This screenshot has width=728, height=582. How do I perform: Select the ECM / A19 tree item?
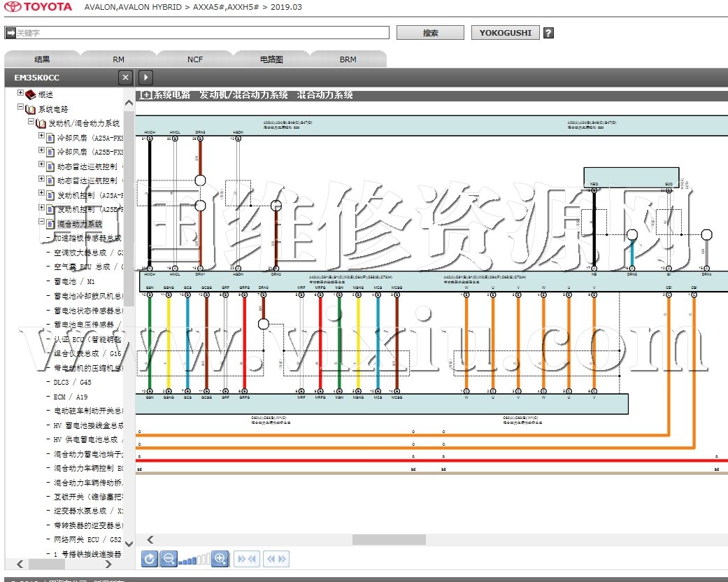point(71,397)
